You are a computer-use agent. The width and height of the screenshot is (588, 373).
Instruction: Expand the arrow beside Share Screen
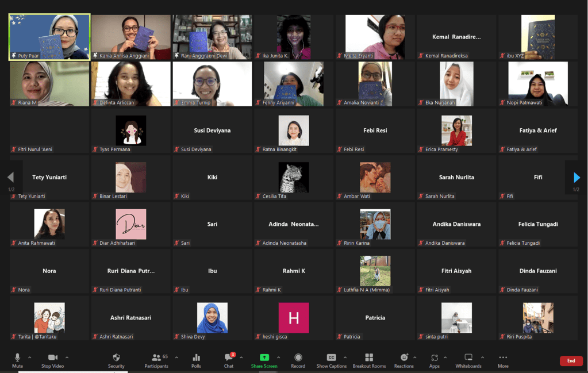[278, 357]
